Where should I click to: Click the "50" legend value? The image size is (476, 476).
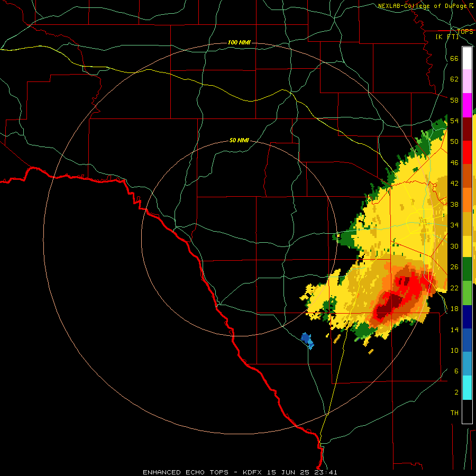pos(454,142)
